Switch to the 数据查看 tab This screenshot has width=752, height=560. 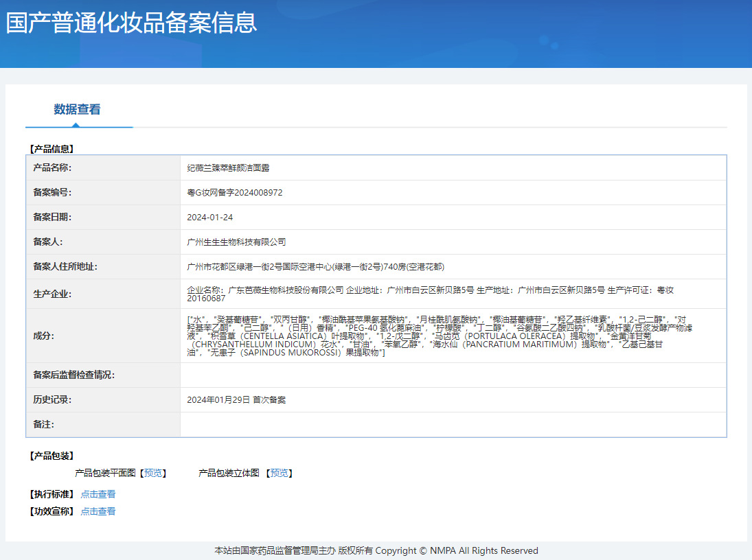77,110
